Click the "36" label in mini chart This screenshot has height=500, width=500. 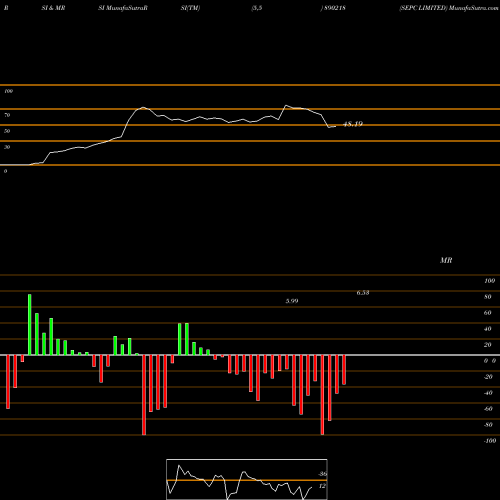point(322,474)
